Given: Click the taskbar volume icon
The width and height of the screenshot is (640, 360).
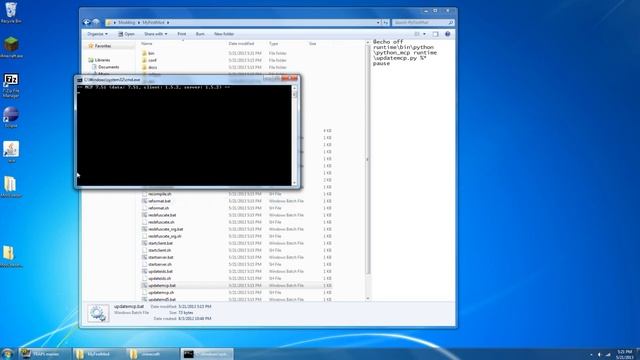Looking at the screenshot, I should coord(599,354).
